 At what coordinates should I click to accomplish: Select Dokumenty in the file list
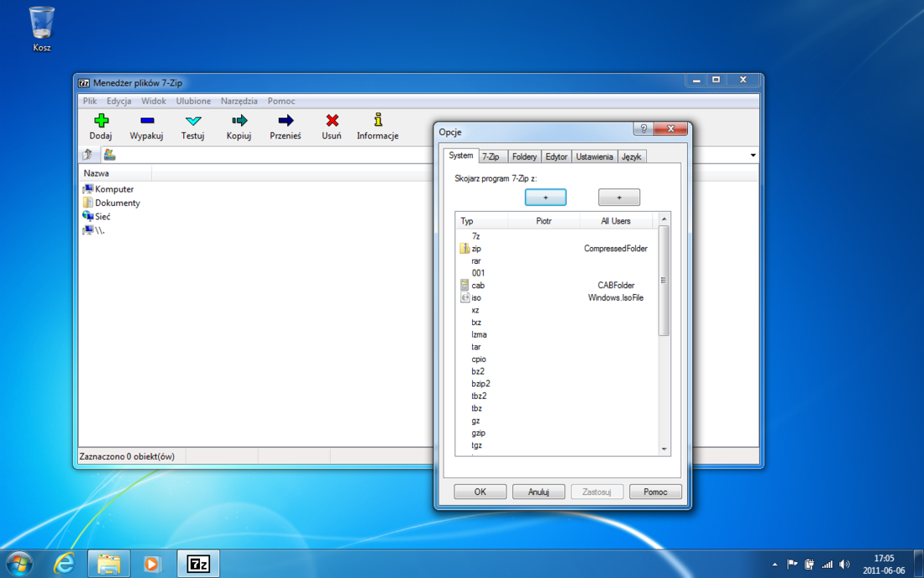(x=112, y=202)
